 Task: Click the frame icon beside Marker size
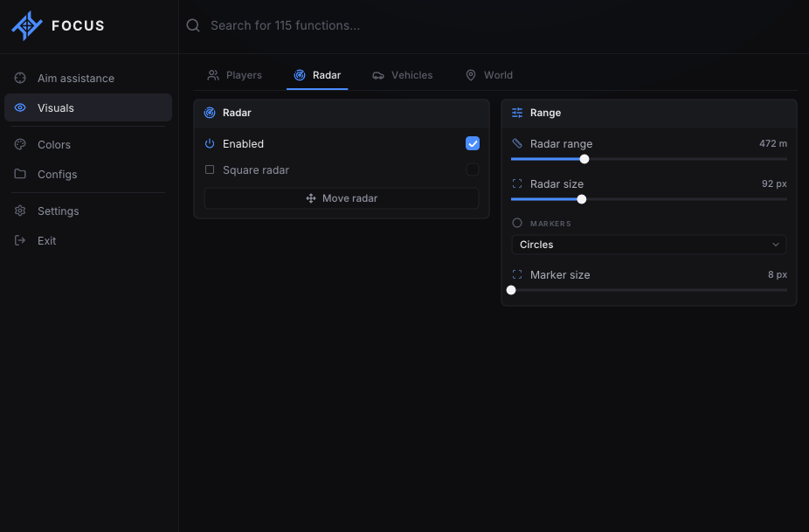tap(517, 274)
